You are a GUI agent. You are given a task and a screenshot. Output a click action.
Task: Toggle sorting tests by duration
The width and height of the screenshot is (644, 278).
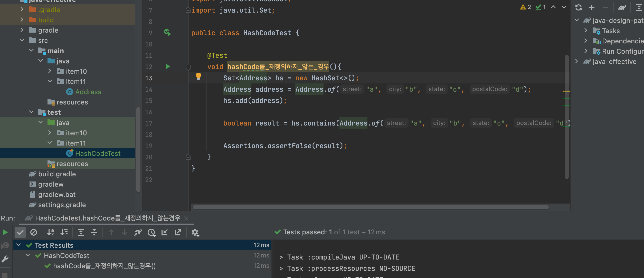[x=64, y=232]
